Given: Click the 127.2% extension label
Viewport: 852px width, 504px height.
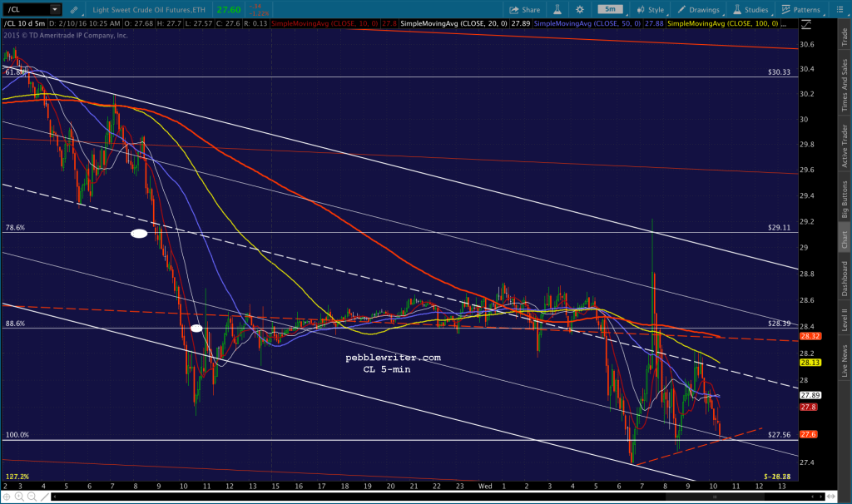Looking at the screenshot, I should tap(17, 477).
